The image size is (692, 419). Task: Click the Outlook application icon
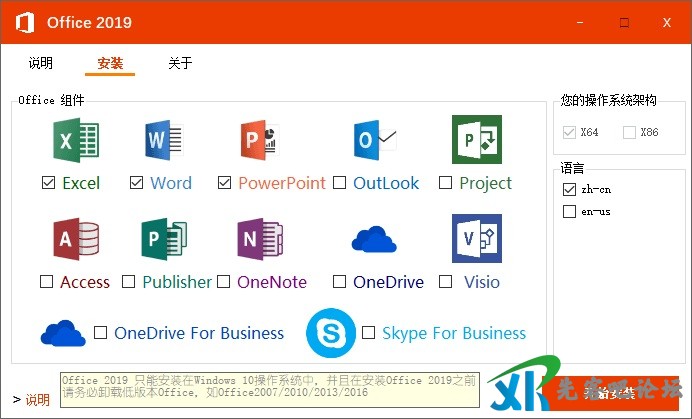tap(376, 140)
